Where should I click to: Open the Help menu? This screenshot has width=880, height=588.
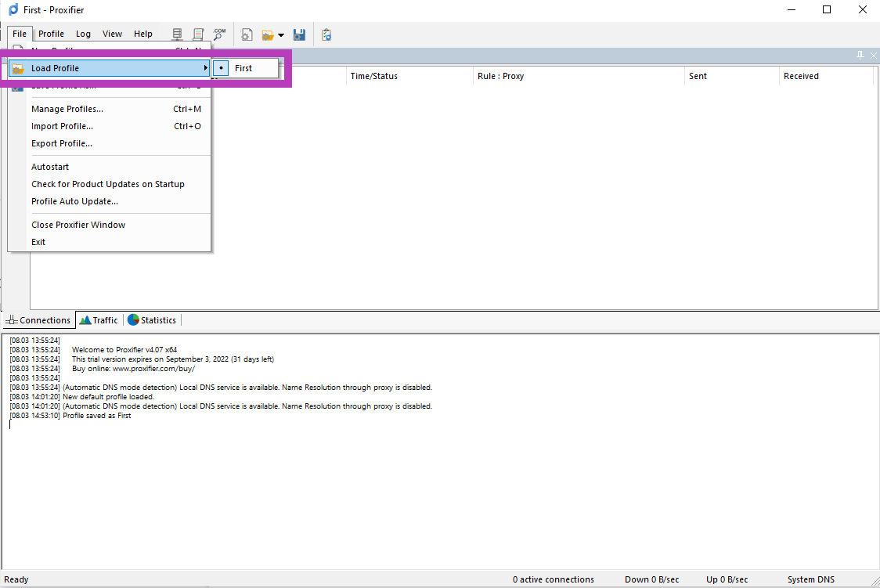pyautogui.click(x=143, y=34)
